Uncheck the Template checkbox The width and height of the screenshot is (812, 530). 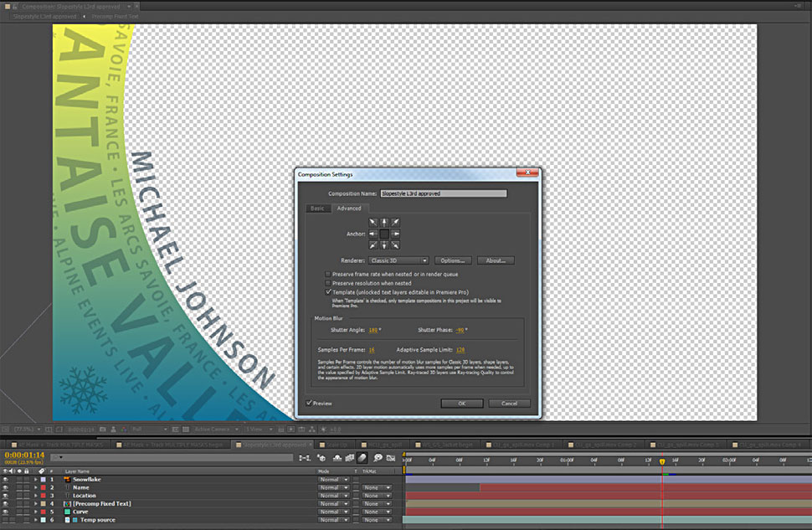click(x=327, y=292)
